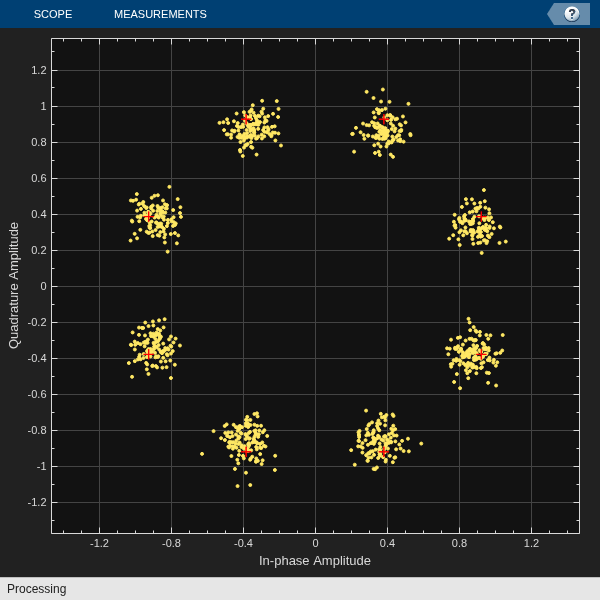Select red reference marker near I=-0.92, Q=0.38
The height and width of the screenshot is (600, 600).
(x=148, y=217)
